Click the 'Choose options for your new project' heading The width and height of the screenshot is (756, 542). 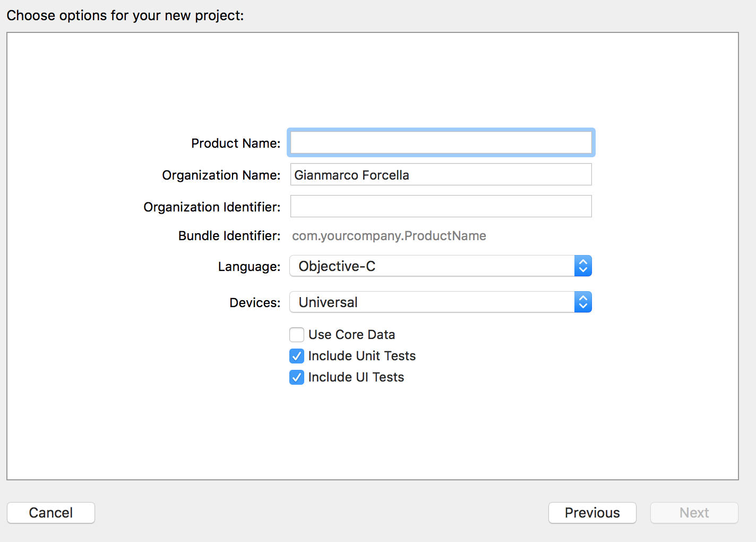[x=125, y=15]
